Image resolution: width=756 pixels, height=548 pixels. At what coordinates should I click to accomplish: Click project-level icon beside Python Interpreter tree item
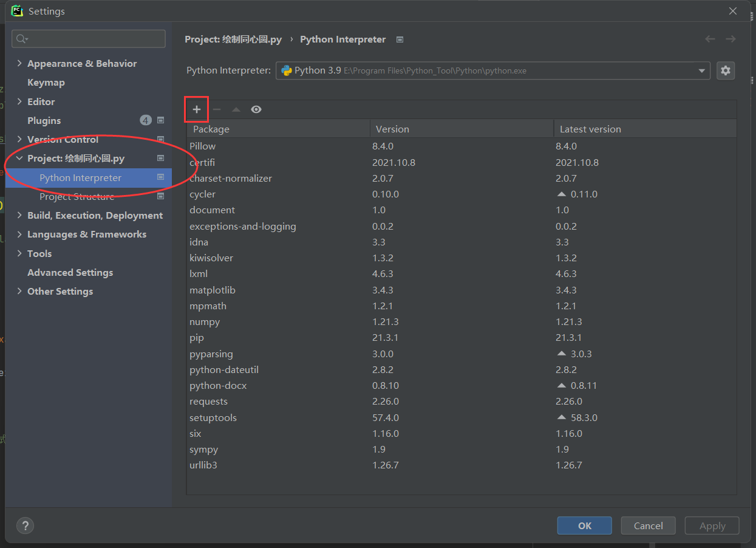pyautogui.click(x=161, y=177)
